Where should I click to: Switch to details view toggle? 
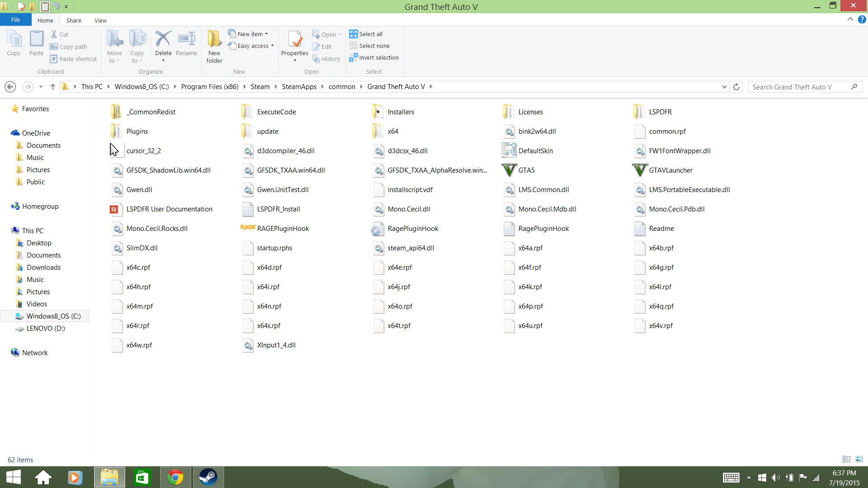pyautogui.click(x=847, y=460)
